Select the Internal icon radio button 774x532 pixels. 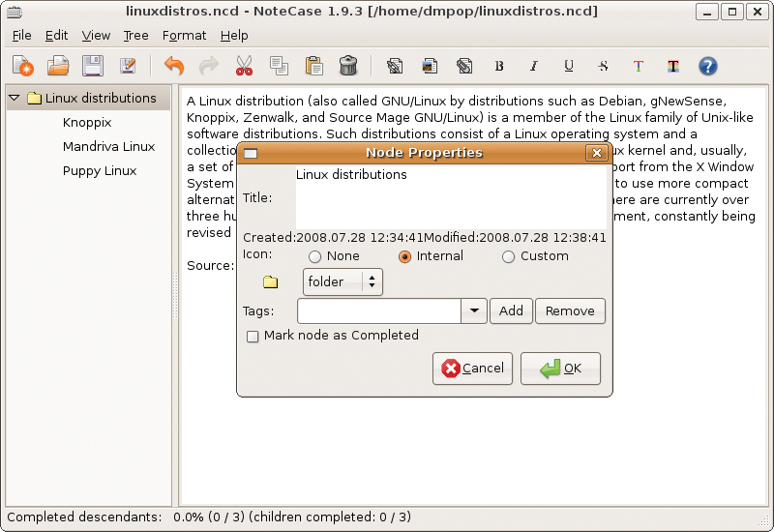point(404,256)
